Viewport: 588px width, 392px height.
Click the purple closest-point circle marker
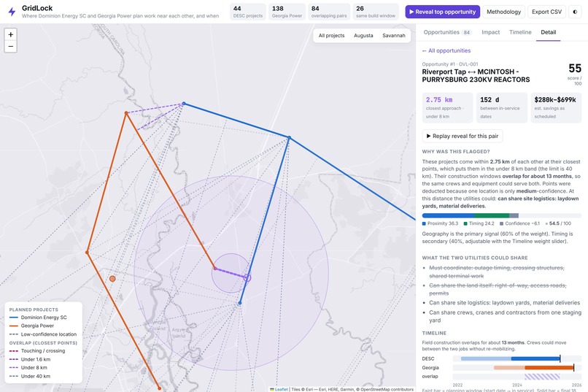(x=247, y=278)
